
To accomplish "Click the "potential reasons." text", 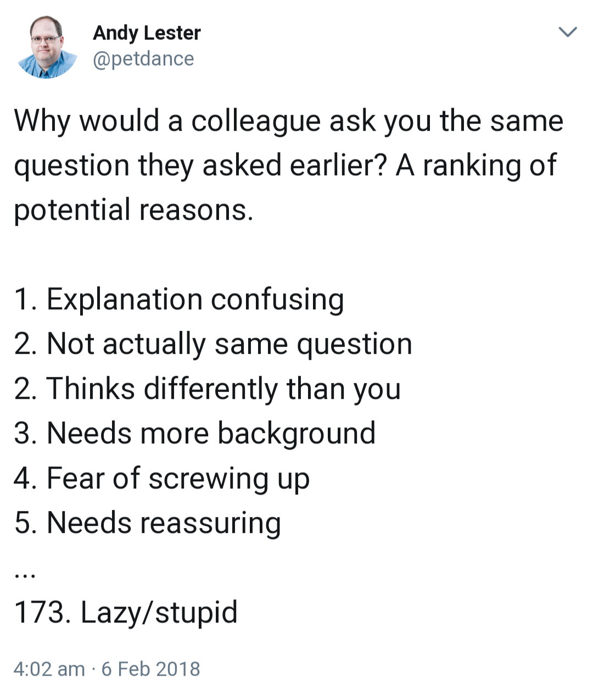I will point(133,210).
